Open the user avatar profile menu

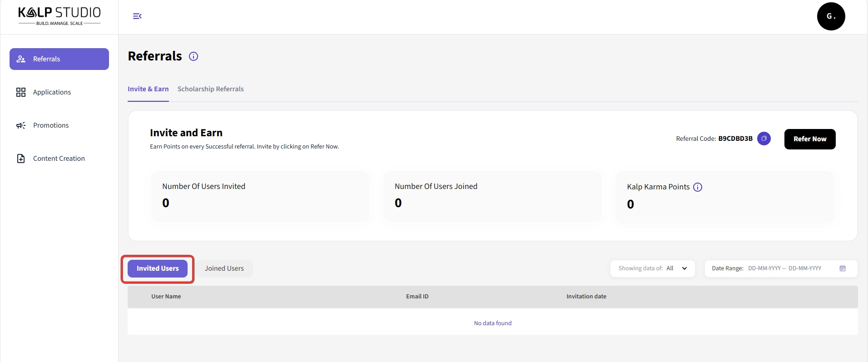tap(831, 16)
